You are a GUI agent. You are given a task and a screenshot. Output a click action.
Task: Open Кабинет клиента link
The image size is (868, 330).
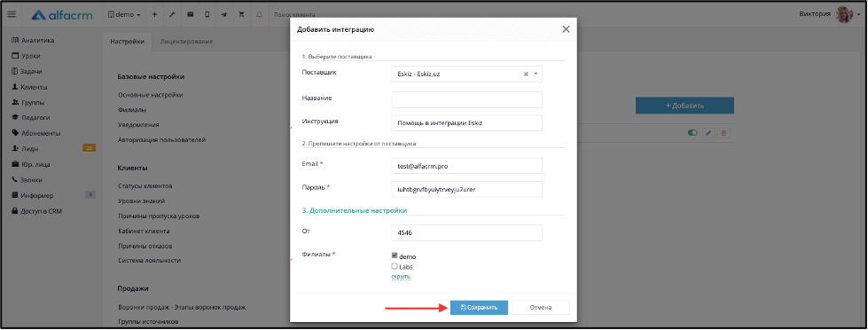[144, 231]
